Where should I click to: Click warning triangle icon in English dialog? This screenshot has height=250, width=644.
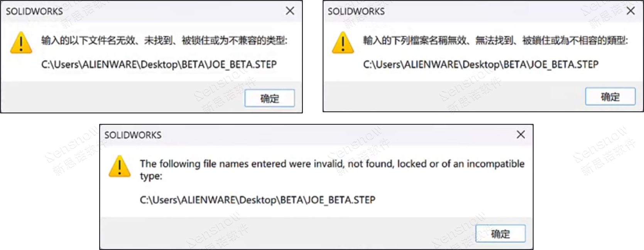(120, 166)
